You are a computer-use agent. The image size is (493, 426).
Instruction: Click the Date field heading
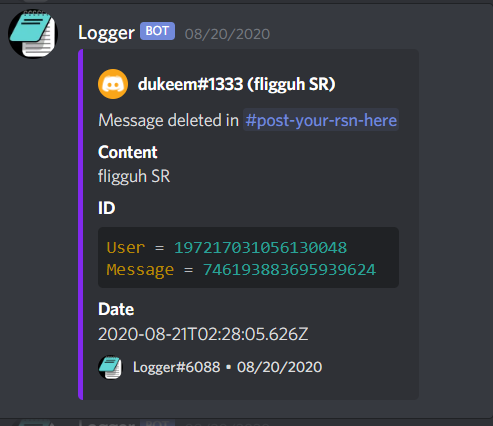pos(116,309)
